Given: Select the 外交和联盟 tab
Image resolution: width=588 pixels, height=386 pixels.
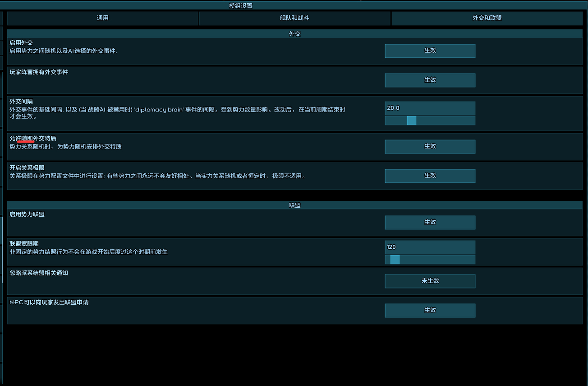Looking at the screenshot, I should pyautogui.click(x=487, y=18).
